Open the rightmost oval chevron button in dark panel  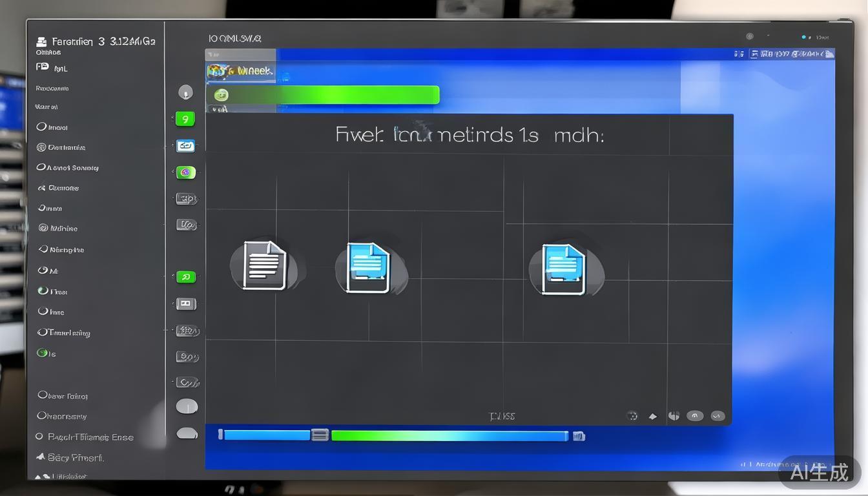(x=718, y=417)
